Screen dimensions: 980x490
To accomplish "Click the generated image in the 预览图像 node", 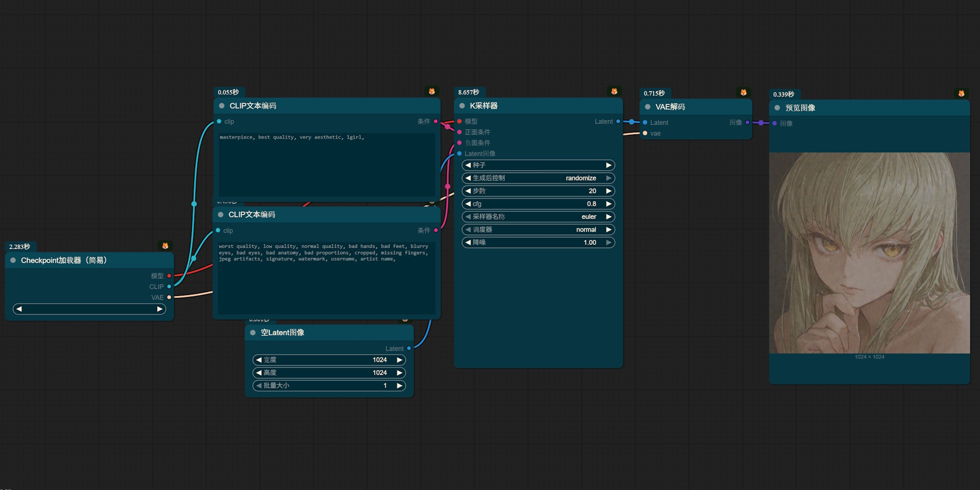I will tap(869, 253).
